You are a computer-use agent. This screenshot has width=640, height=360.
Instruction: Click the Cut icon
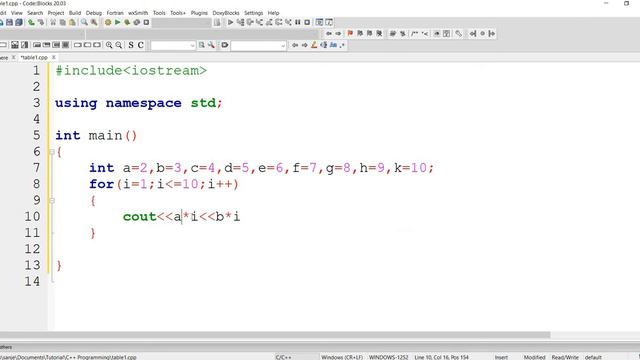53,22
